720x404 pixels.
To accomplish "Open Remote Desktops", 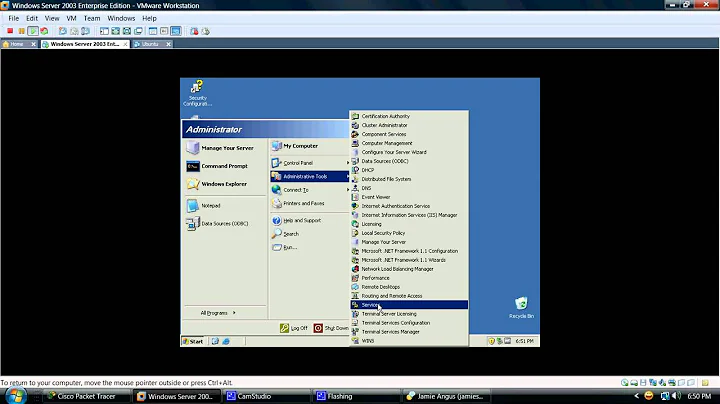I will pos(409,287).
